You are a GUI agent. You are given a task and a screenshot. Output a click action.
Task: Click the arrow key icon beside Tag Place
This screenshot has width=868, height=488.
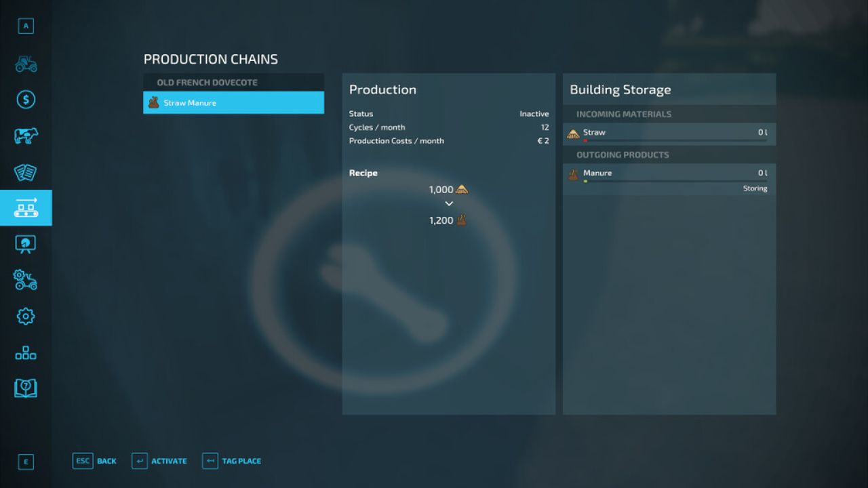tap(210, 461)
